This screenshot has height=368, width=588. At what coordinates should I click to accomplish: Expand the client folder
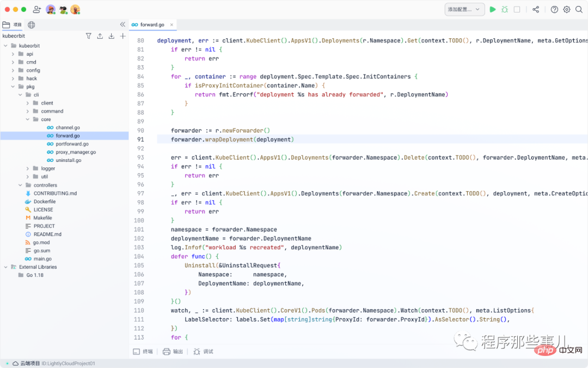click(27, 103)
